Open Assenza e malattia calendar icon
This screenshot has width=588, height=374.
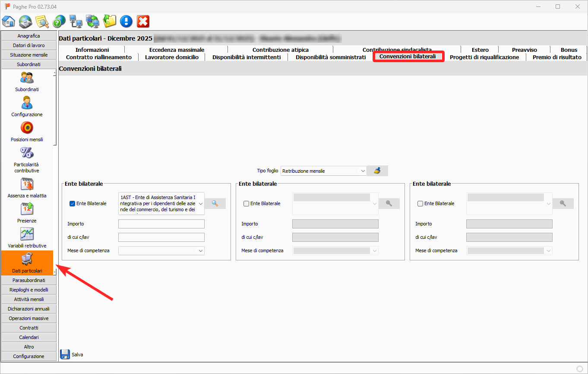click(27, 184)
